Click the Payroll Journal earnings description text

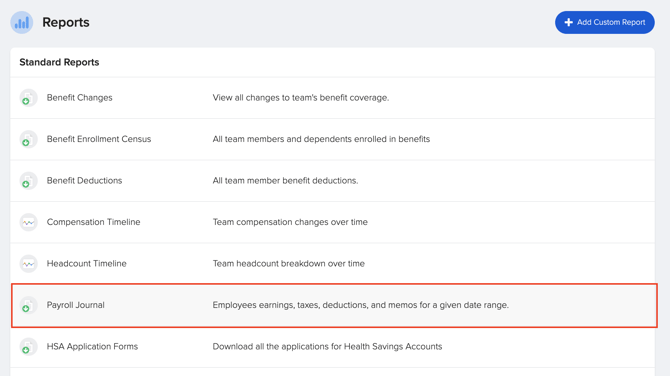[361, 305]
